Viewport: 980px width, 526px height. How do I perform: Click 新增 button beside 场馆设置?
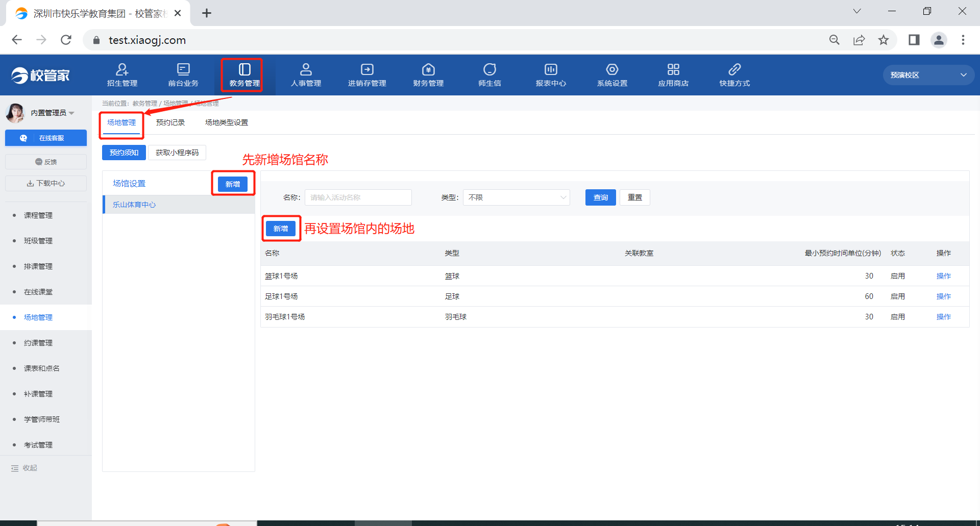pyautogui.click(x=233, y=184)
